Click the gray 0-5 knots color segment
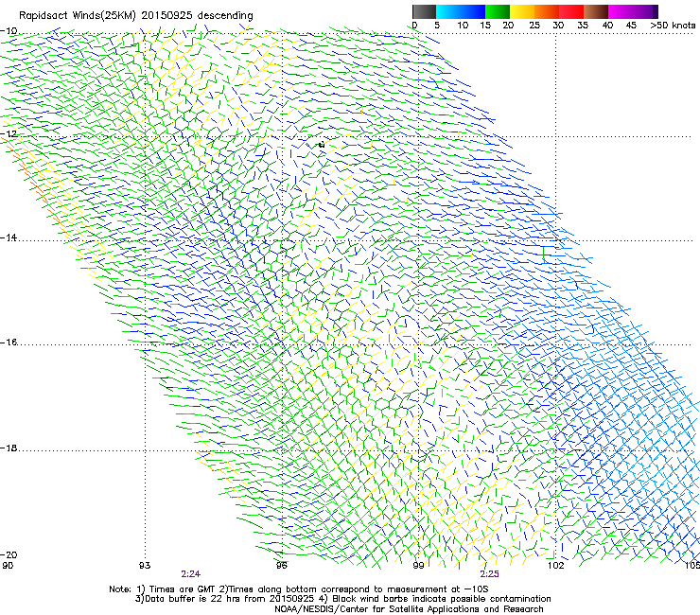Image resolution: width=700 pixels, height=615 pixels. click(424, 11)
